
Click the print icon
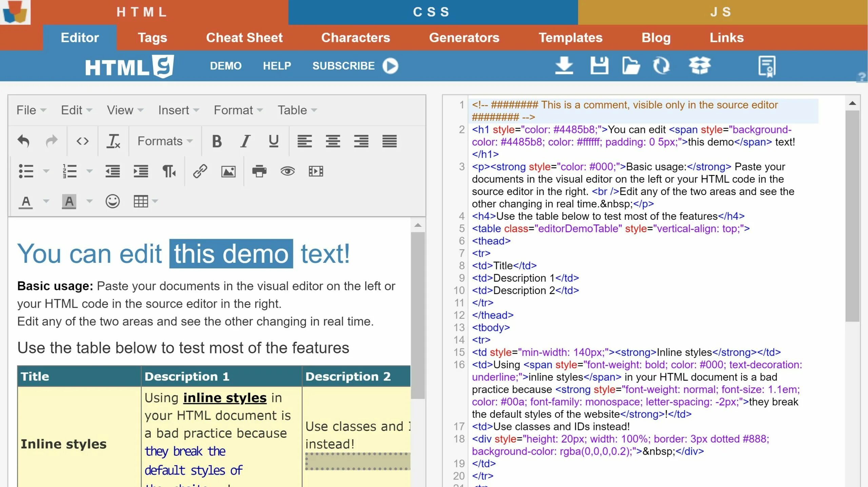(x=259, y=171)
